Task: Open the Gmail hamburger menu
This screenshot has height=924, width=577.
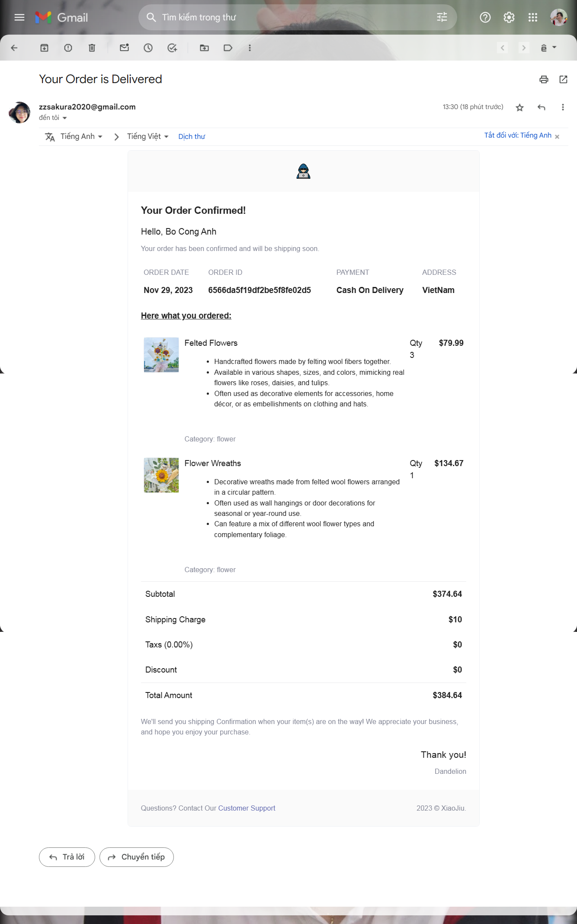Action: coord(19,17)
